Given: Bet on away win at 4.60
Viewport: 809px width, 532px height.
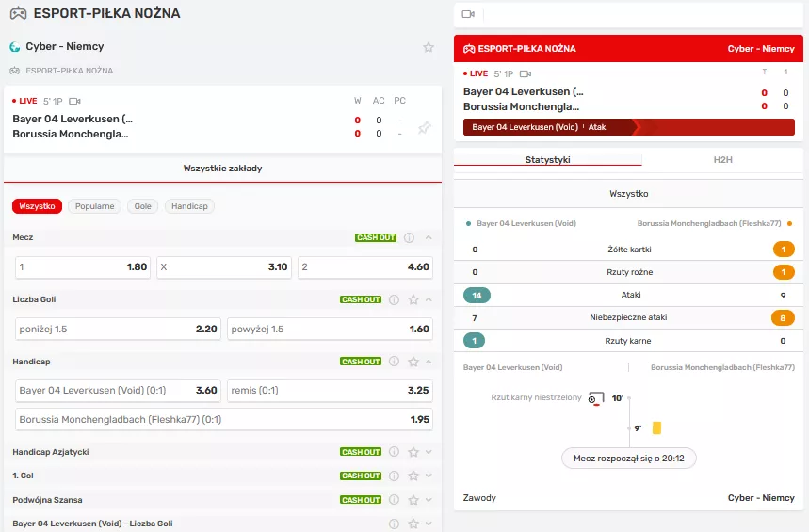Looking at the screenshot, I should (x=365, y=267).
